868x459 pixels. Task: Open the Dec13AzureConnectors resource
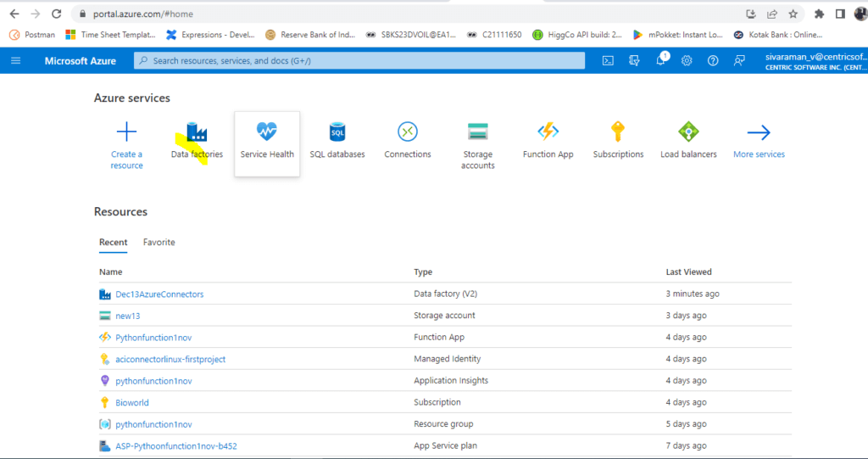click(x=159, y=294)
